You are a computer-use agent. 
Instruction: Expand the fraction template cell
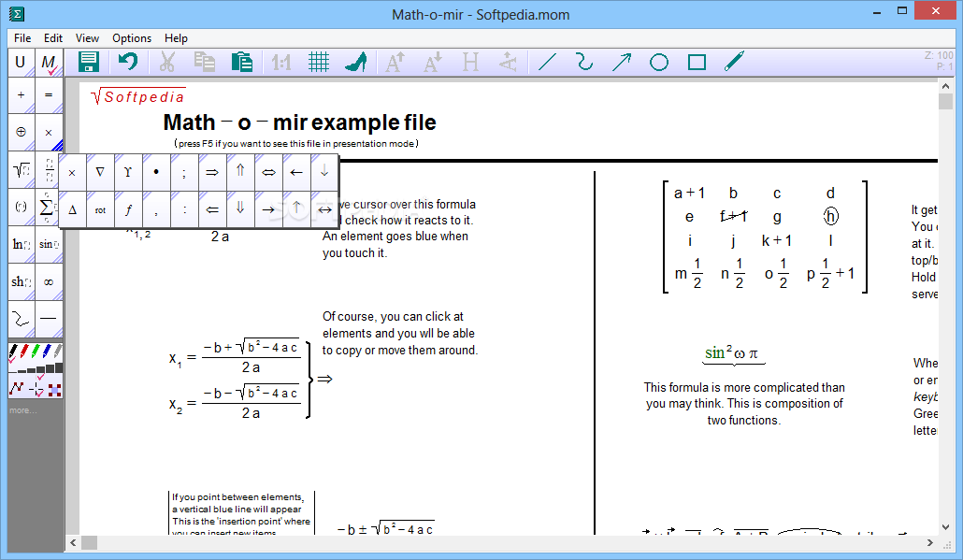(x=48, y=169)
